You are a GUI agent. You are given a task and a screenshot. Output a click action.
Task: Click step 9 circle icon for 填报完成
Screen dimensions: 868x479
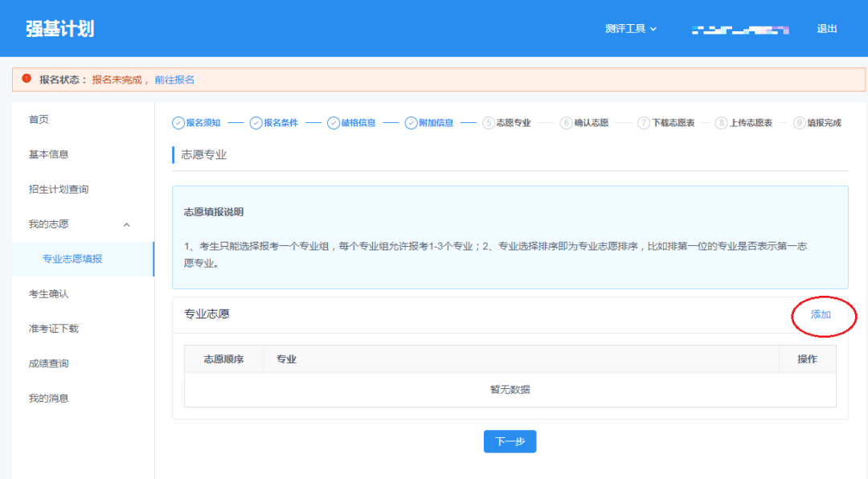click(x=799, y=123)
